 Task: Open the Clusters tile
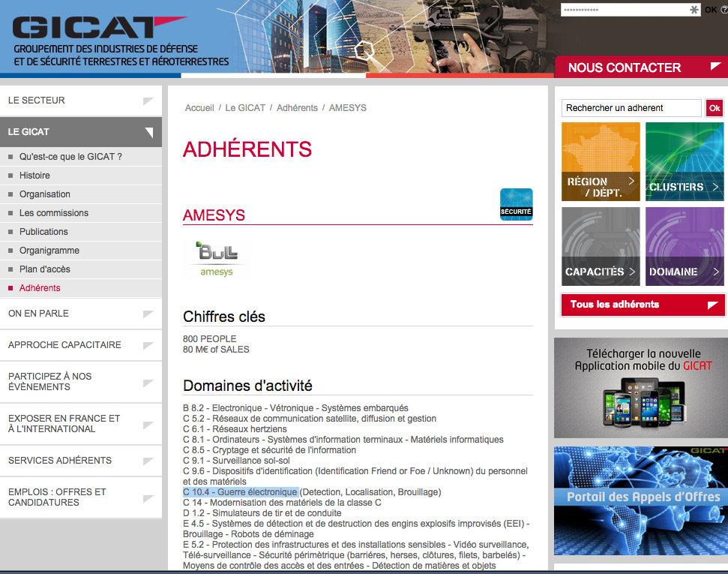click(685, 162)
